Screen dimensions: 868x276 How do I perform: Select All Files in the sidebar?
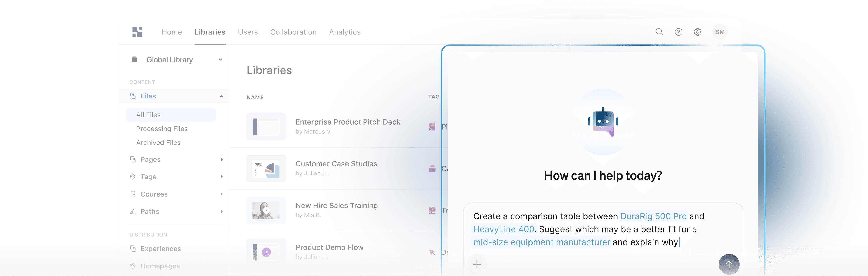point(171,115)
